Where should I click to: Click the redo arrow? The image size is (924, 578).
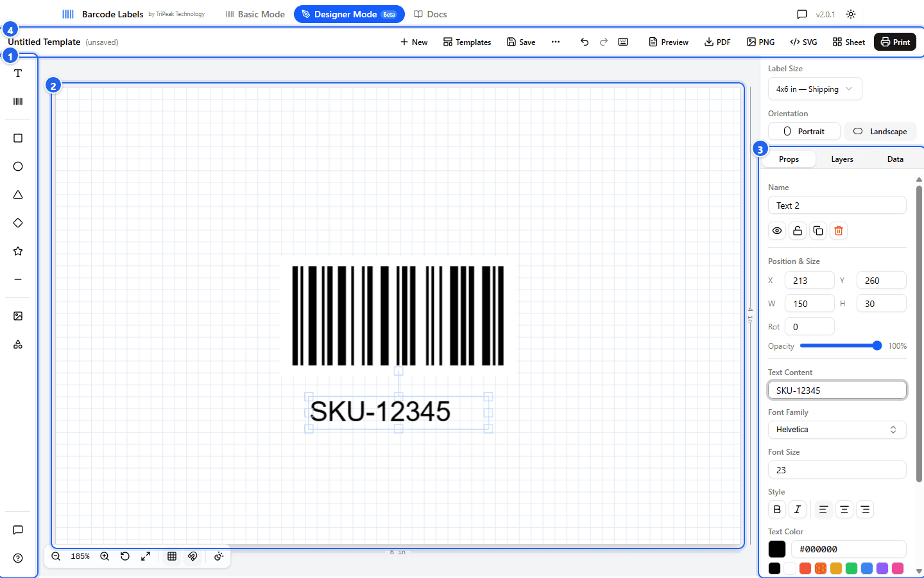(x=604, y=42)
